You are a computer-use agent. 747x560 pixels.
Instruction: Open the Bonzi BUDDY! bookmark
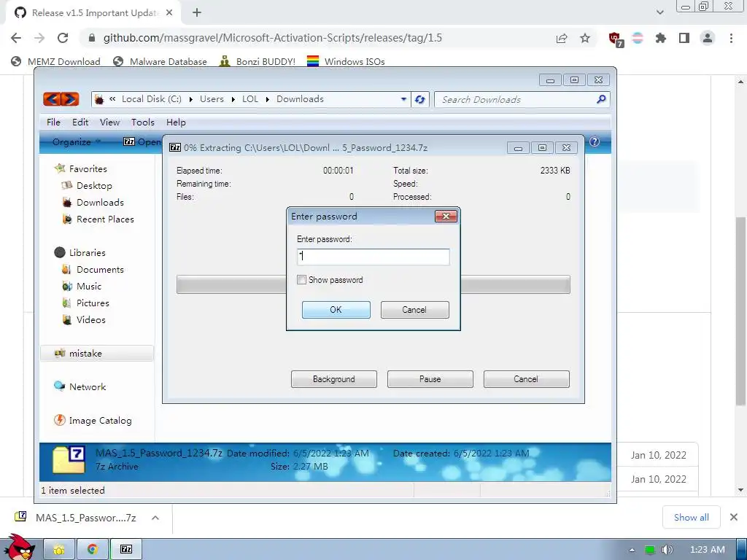pos(258,61)
